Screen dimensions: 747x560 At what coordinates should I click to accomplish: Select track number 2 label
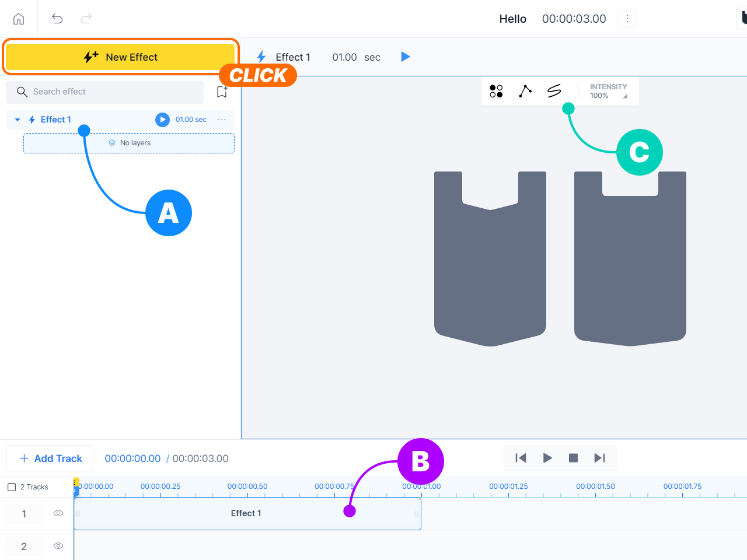[x=24, y=547]
